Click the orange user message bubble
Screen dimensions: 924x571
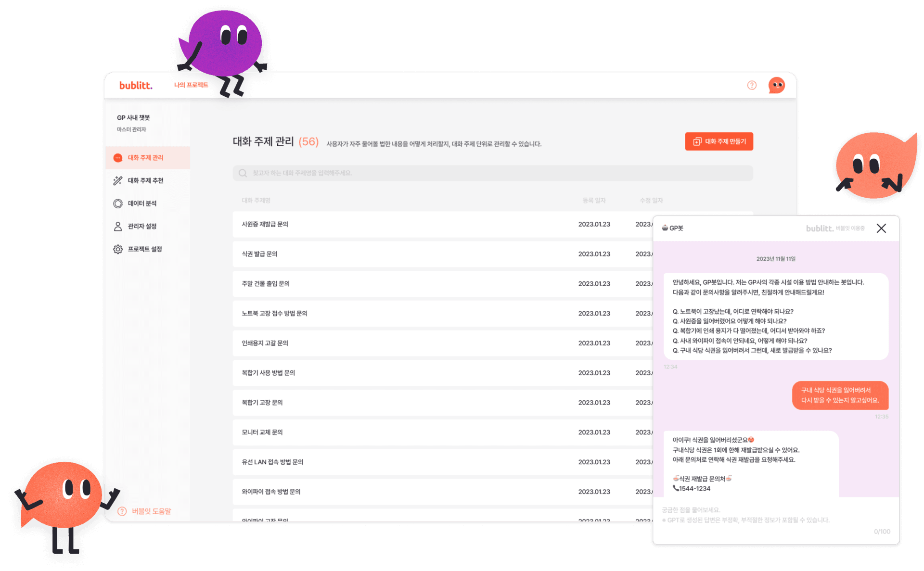pyautogui.click(x=840, y=395)
